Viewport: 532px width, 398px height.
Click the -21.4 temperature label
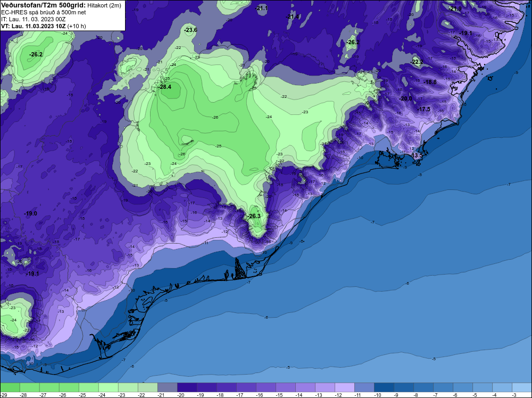(x=293, y=16)
